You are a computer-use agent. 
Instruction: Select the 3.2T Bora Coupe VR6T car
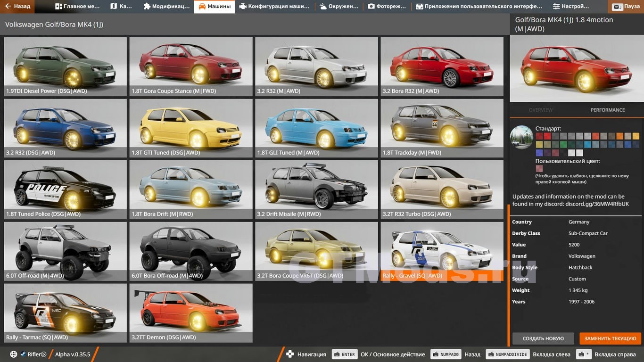tap(316, 251)
